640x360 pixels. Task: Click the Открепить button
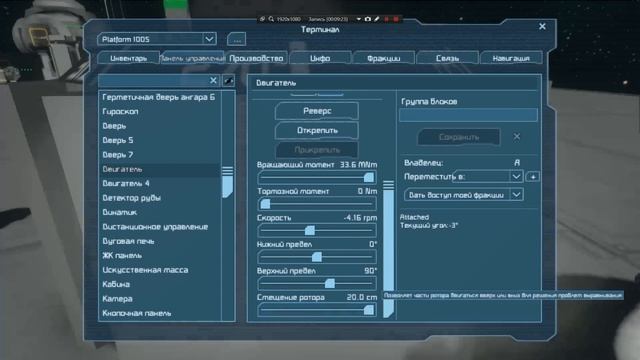click(x=317, y=131)
